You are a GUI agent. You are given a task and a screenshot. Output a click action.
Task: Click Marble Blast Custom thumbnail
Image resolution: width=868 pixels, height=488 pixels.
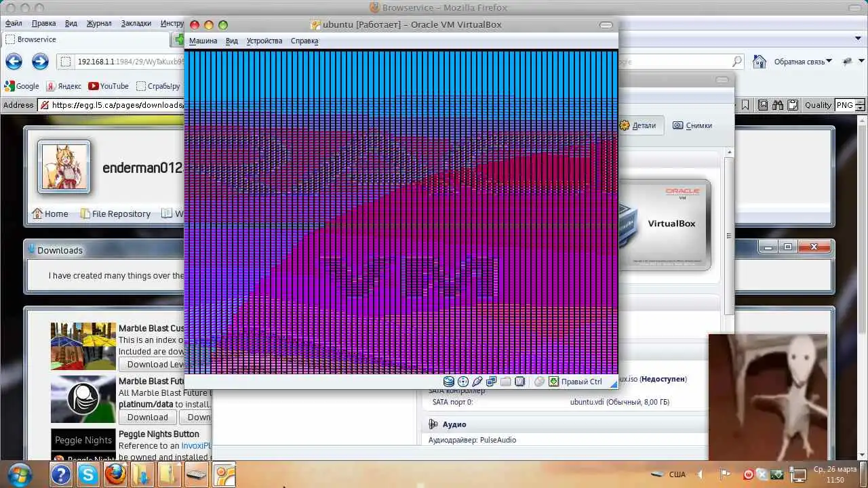(x=83, y=346)
